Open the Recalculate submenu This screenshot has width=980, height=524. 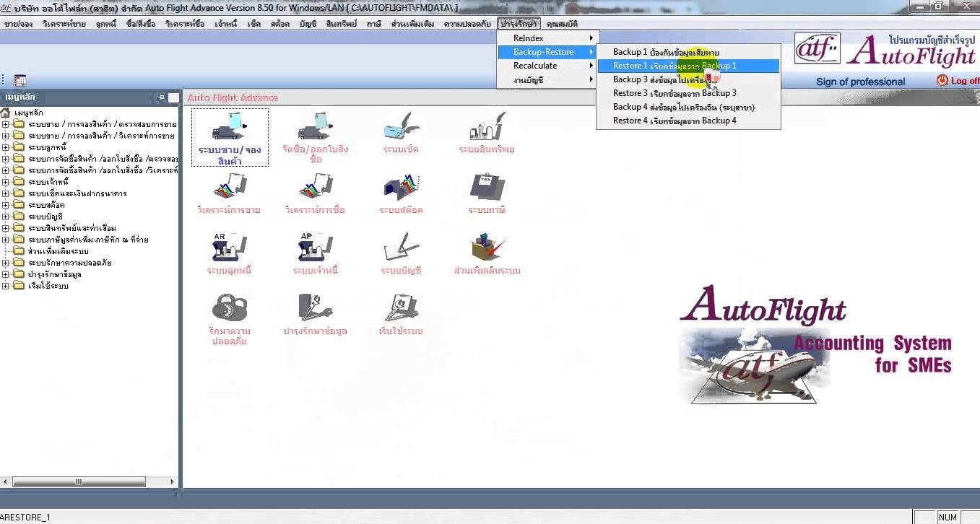coord(547,66)
